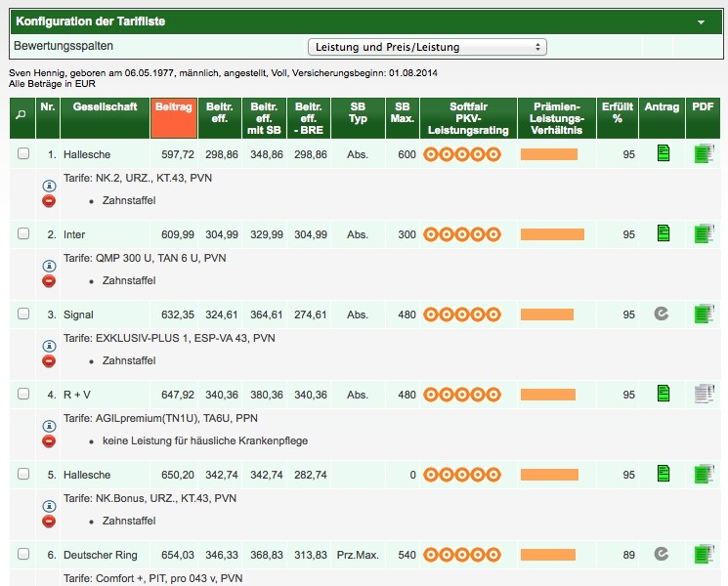Click the Deutscher Ring company name
This screenshot has height=586, width=728.
(x=101, y=555)
